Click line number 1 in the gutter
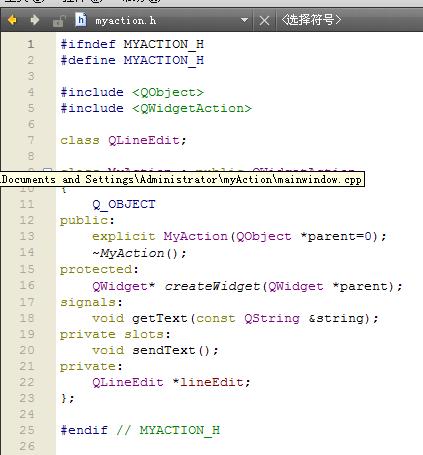Image resolution: width=423 pixels, height=455 pixels. point(31,44)
